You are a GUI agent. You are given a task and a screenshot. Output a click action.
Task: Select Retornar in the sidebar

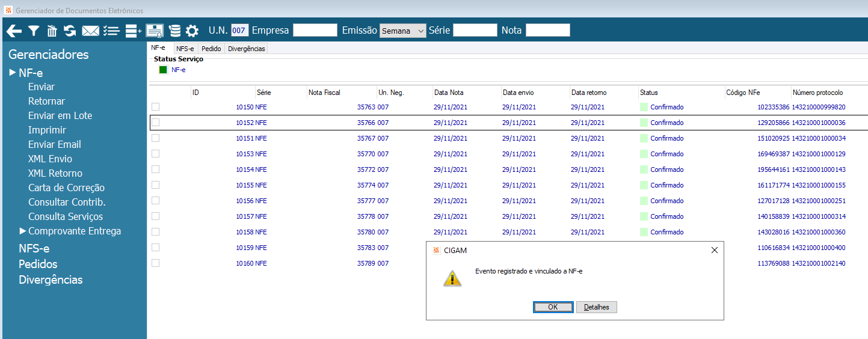(46, 101)
